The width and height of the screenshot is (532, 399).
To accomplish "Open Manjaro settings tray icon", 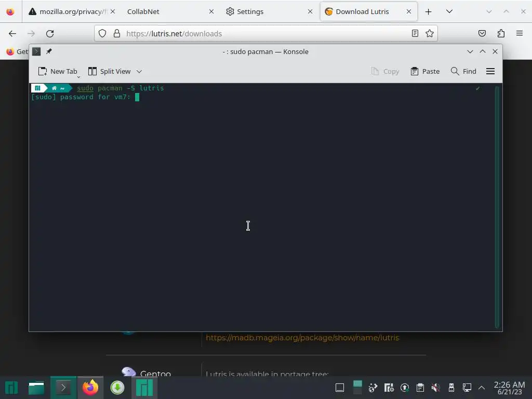I will [x=389, y=388].
